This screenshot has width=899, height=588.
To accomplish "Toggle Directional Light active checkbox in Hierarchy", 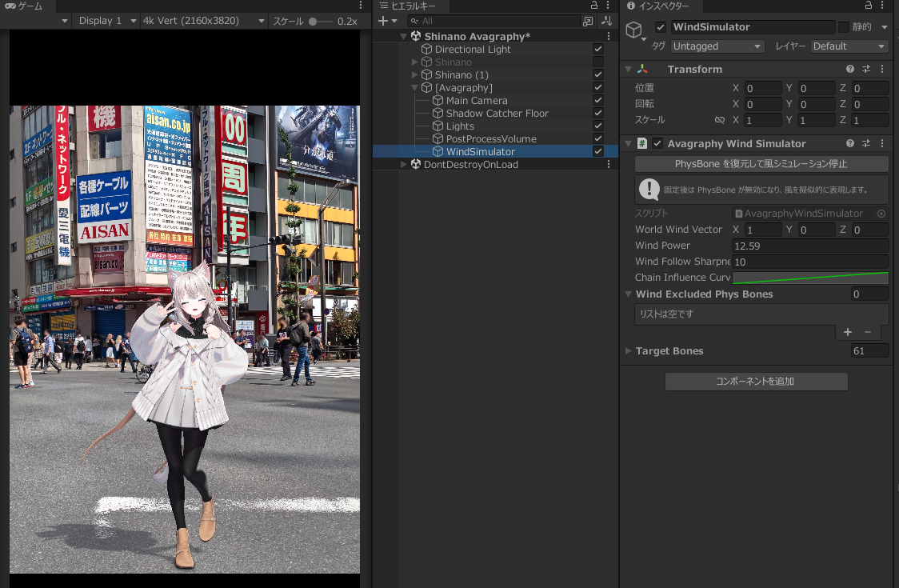I will pos(598,50).
